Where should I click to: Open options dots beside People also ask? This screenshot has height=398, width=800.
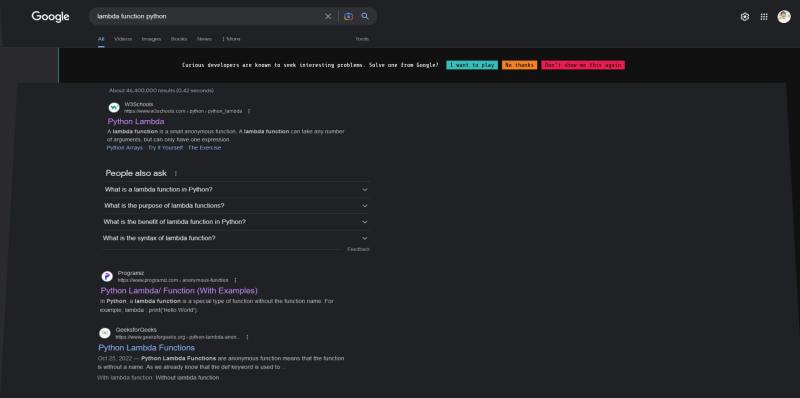click(176, 173)
